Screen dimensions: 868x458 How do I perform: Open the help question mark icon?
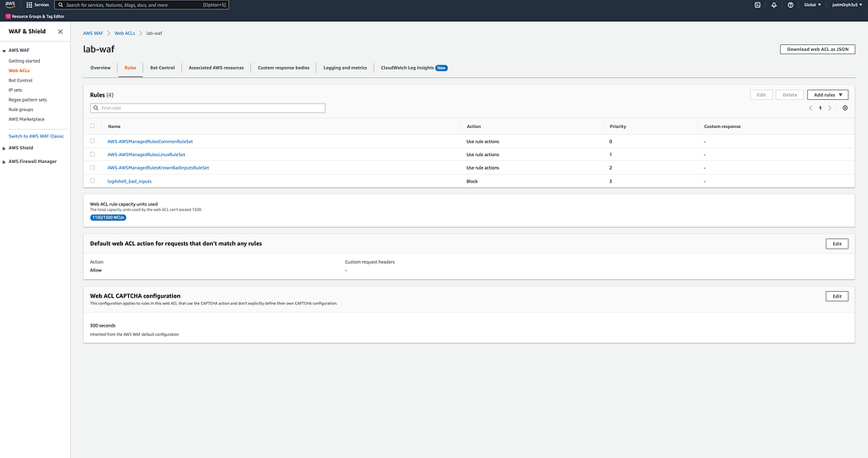coord(791,4)
